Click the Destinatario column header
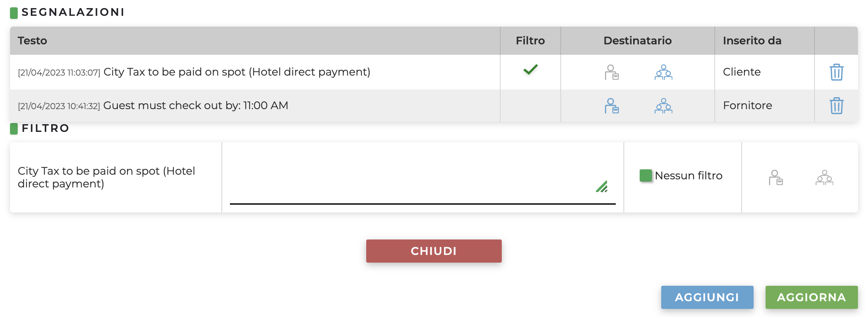The width and height of the screenshot is (868, 317). (x=637, y=40)
